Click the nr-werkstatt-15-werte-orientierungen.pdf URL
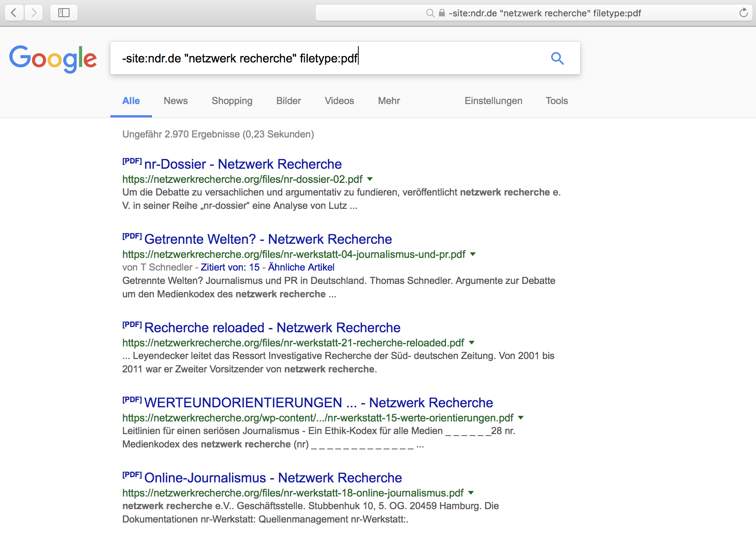The height and width of the screenshot is (540, 756). [318, 418]
